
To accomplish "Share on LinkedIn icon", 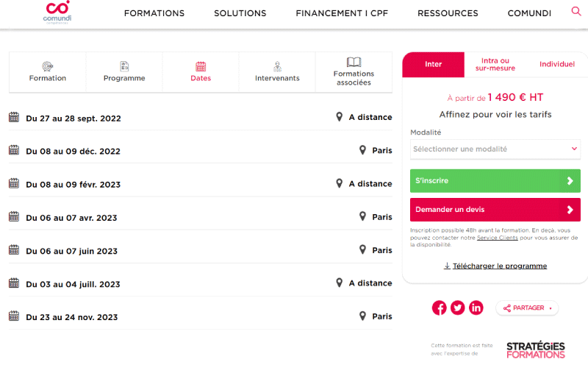I will (476, 308).
